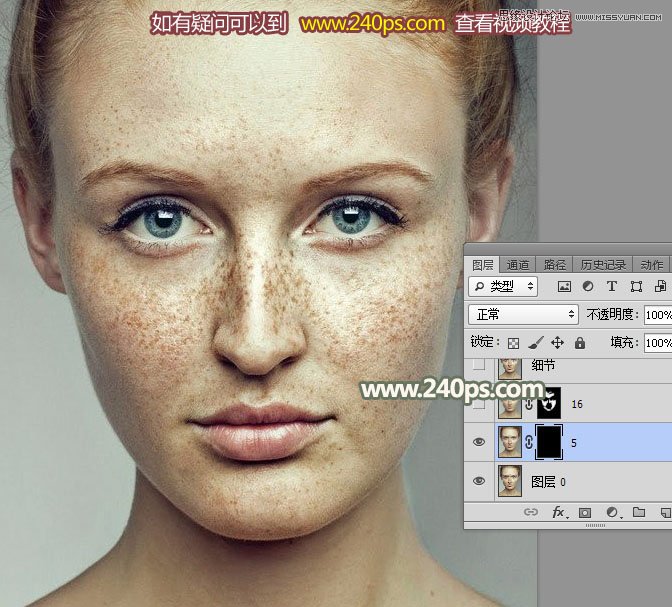Screen dimensions: 672x607
Task: Click the lock position move icon
Action: (x=557, y=343)
